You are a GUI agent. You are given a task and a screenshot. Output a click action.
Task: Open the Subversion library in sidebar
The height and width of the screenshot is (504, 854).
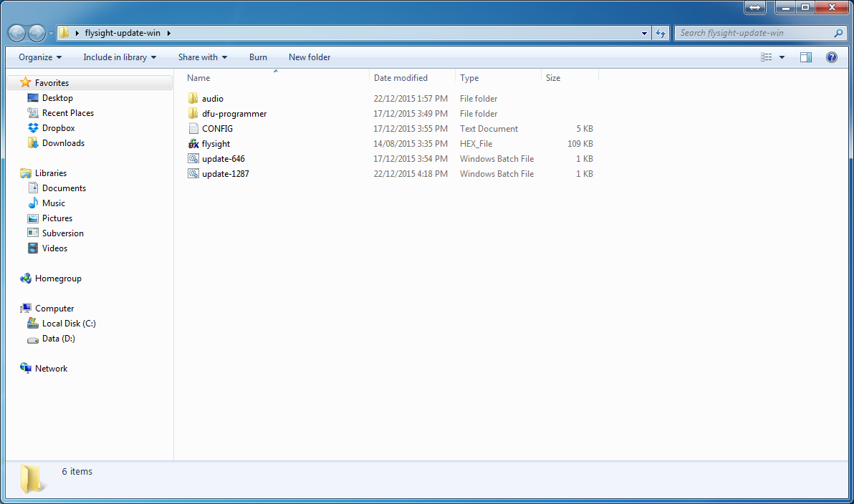click(x=62, y=233)
